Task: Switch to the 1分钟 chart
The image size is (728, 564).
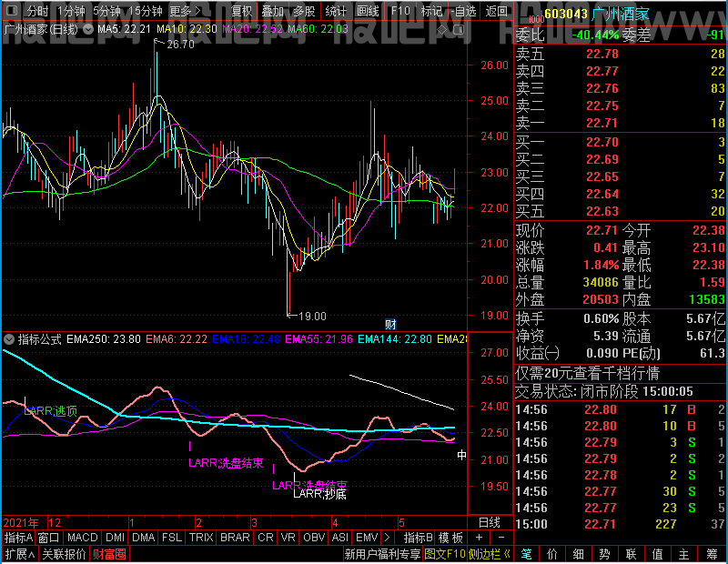Action: click(71, 11)
